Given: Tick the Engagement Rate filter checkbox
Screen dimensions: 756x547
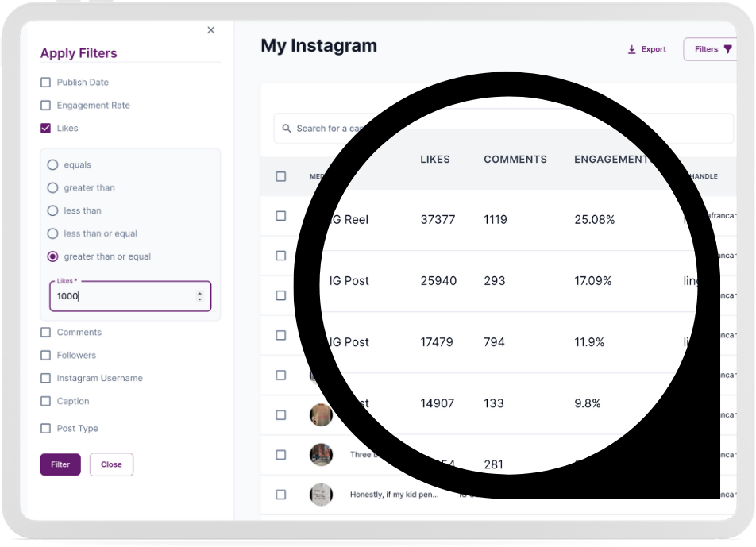Looking at the screenshot, I should coord(45,106).
